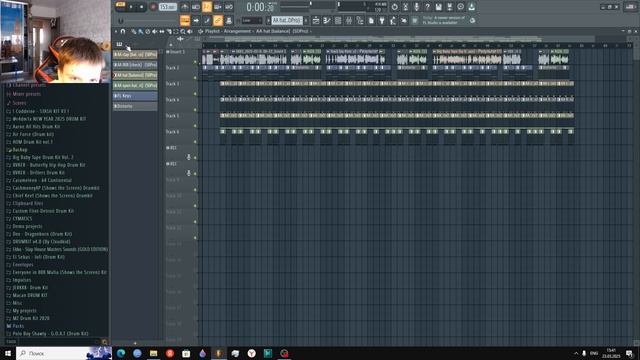Click the song time display
Viewport: 640px width, 360px height.
[261, 7]
